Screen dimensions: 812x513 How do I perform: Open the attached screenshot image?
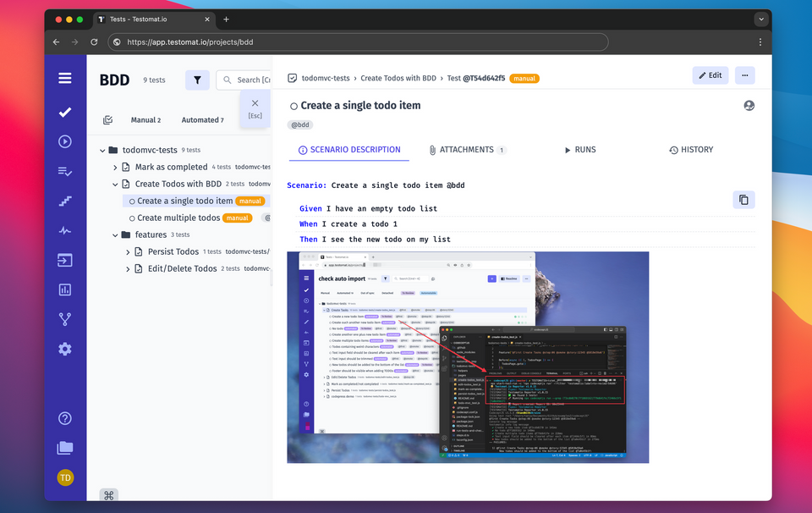click(x=468, y=357)
